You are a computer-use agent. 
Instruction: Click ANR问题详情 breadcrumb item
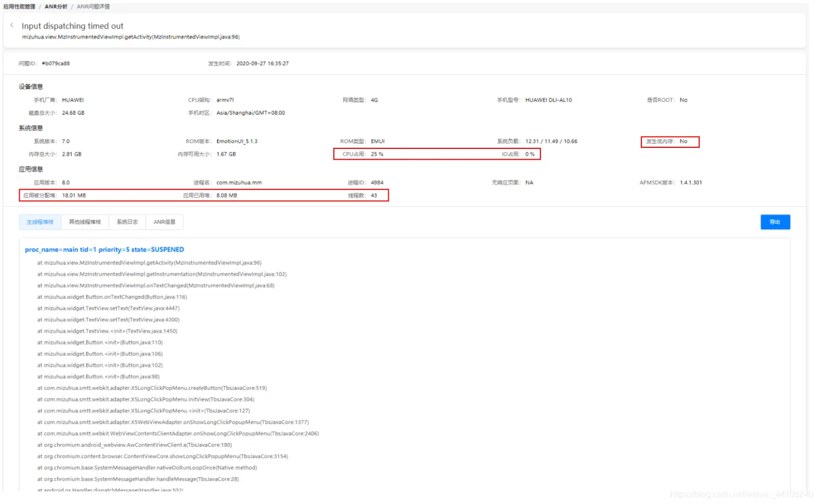(x=93, y=7)
